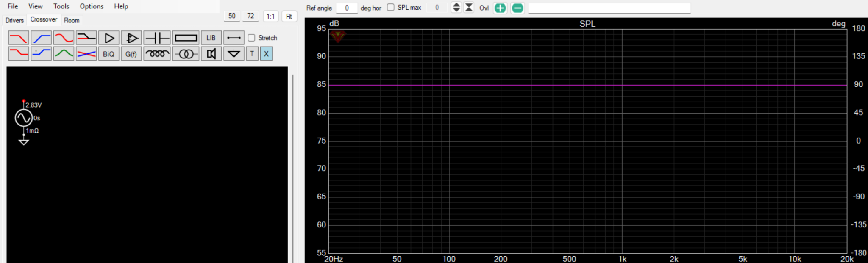Enable the SPL max checkbox
This screenshot has height=263, width=868.
pos(390,7)
